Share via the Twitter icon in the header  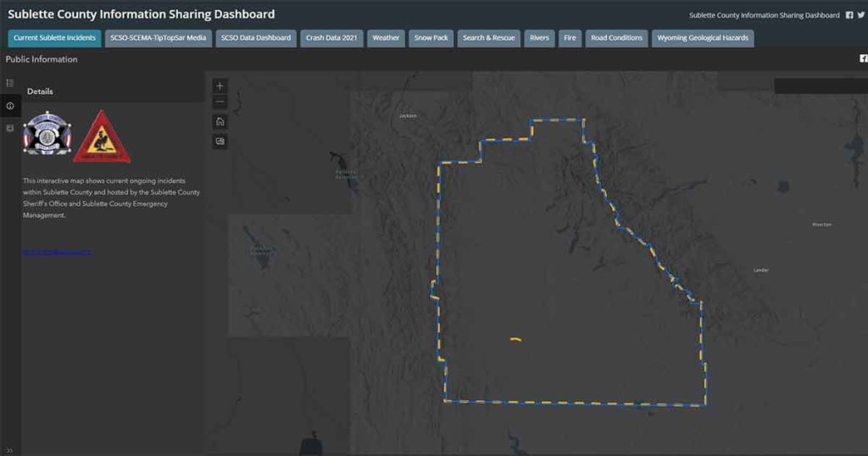[861, 15]
